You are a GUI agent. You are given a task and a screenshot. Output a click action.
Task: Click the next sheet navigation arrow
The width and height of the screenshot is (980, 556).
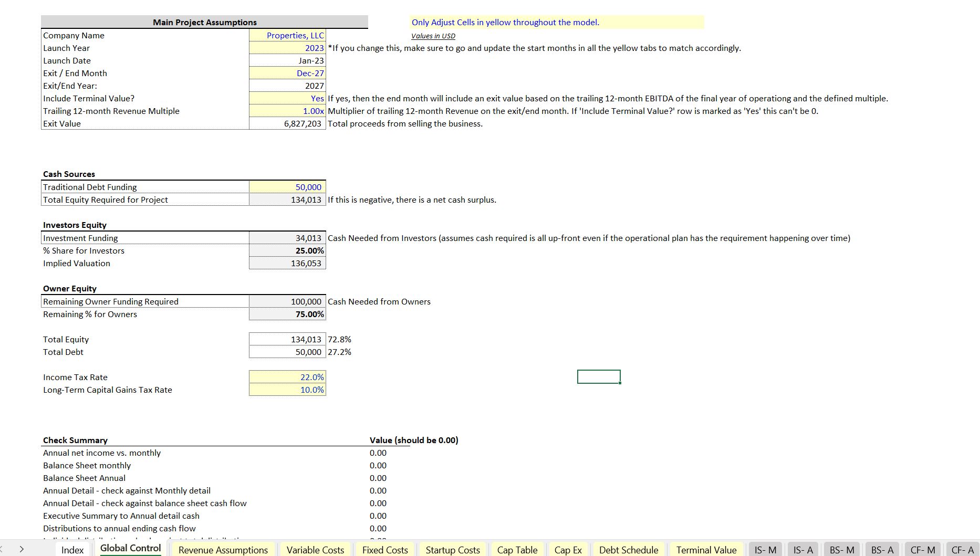point(20,550)
